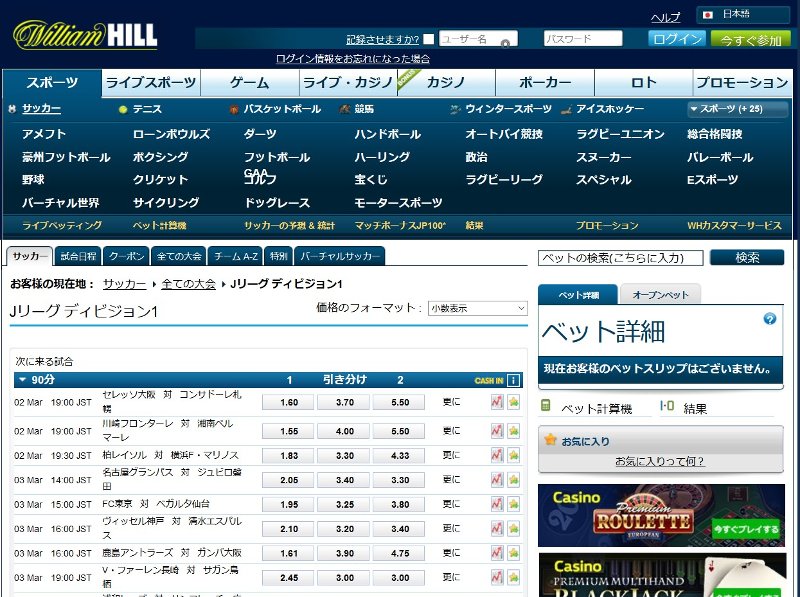Stats chart icon for V・ファーレン長崎 match
Screen dimensions: 800x597
497,578
